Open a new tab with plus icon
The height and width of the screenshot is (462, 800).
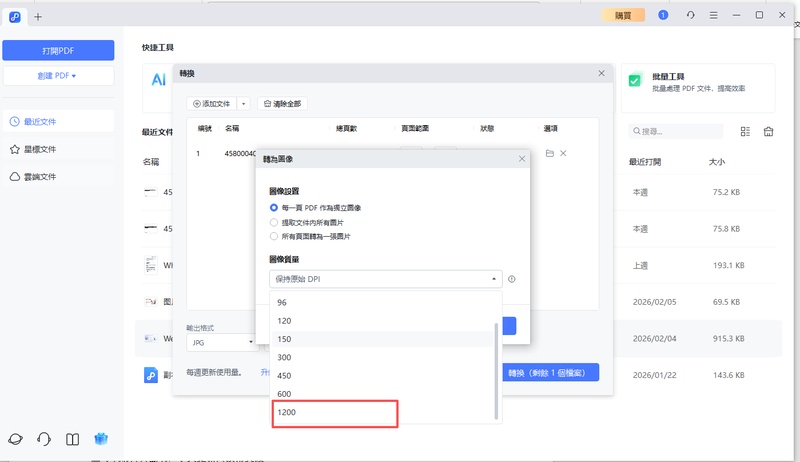38,17
